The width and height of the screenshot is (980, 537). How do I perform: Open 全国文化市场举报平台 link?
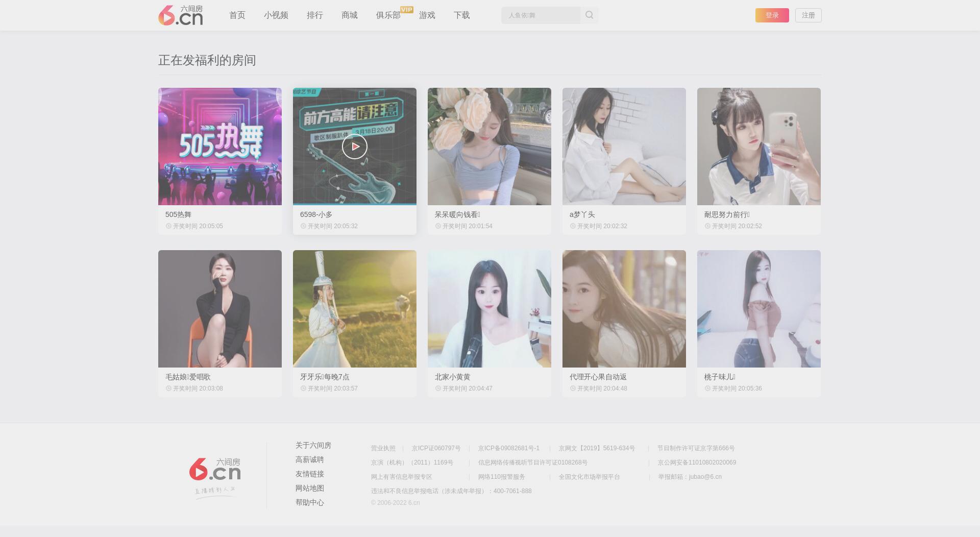tap(590, 477)
